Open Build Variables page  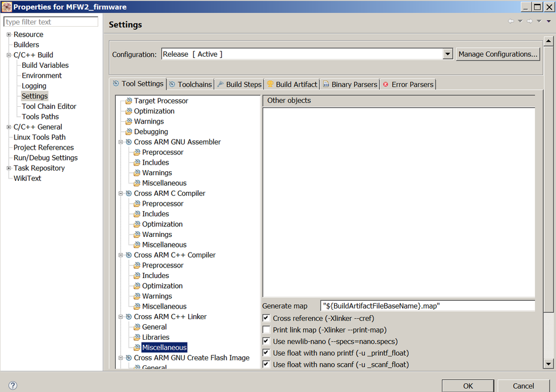click(x=45, y=65)
